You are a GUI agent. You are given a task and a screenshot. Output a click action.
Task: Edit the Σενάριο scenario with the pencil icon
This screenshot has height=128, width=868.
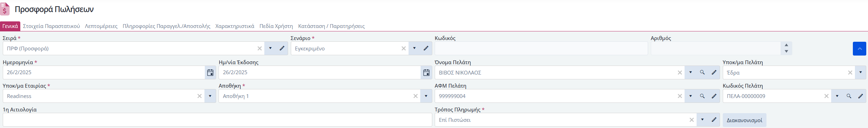[x=426, y=48]
